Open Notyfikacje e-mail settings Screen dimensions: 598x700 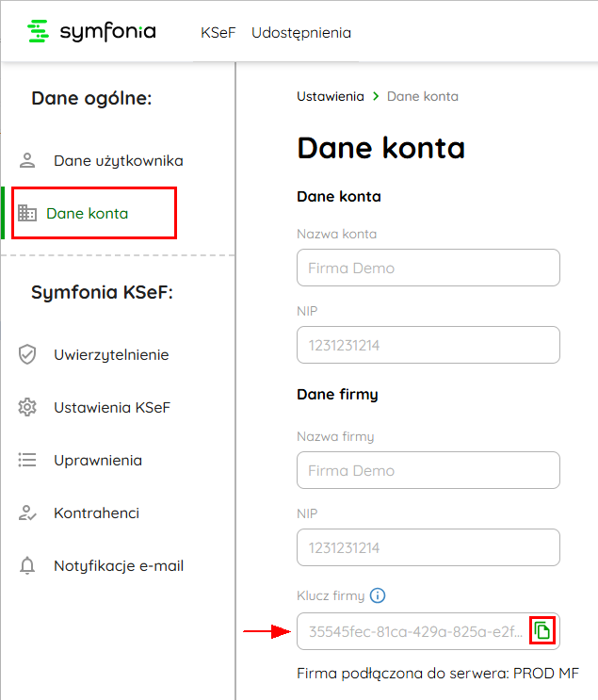119,565
